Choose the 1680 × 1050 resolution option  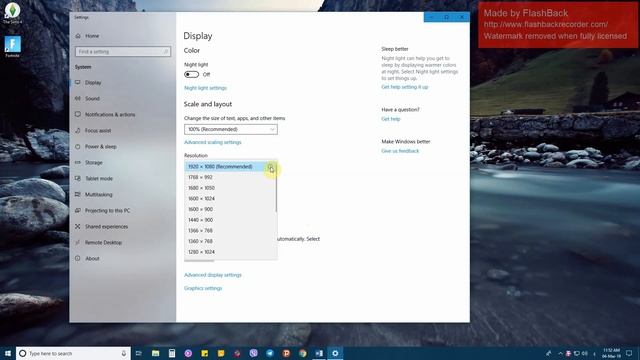click(x=230, y=188)
